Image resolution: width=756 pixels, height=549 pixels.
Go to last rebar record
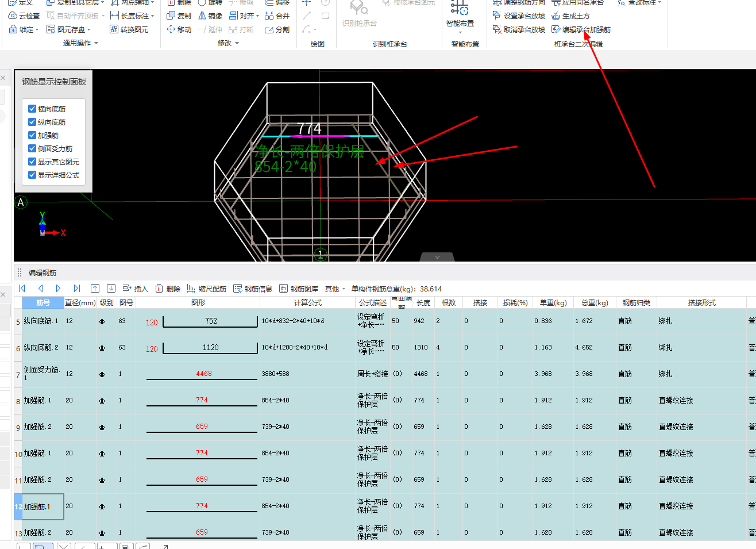(x=76, y=289)
